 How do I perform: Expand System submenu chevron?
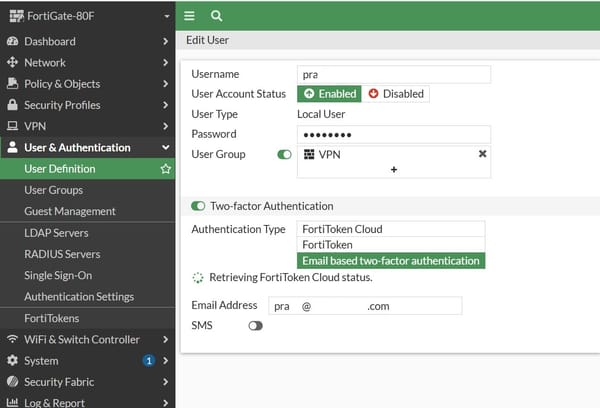pyautogui.click(x=165, y=361)
